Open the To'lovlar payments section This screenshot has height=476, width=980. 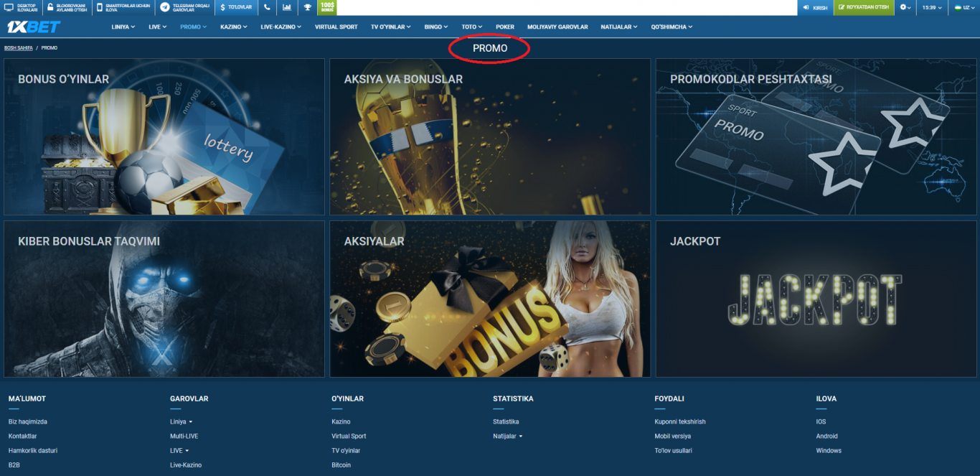236,8
